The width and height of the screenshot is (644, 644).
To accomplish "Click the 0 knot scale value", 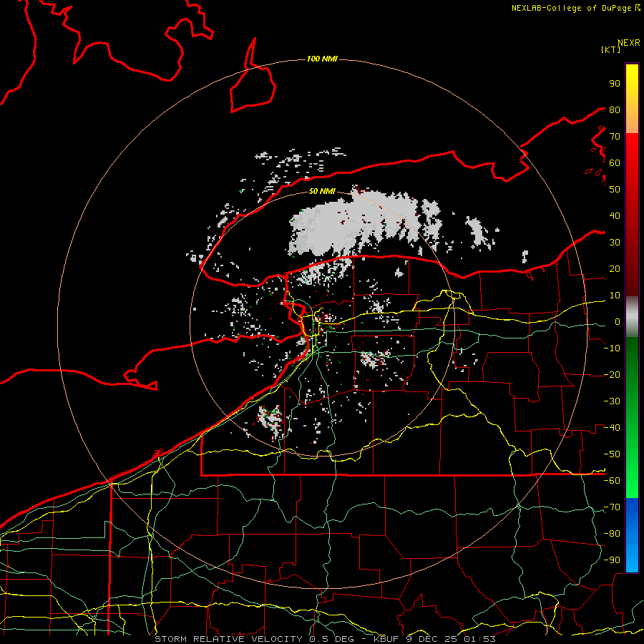I will tap(618, 322).
